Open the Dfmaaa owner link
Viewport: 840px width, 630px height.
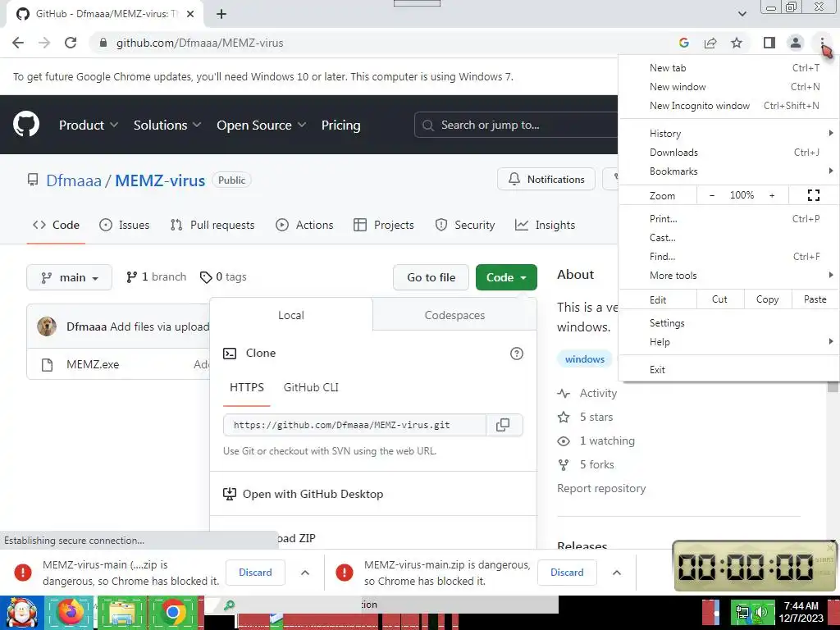click(x=73, y=180)
